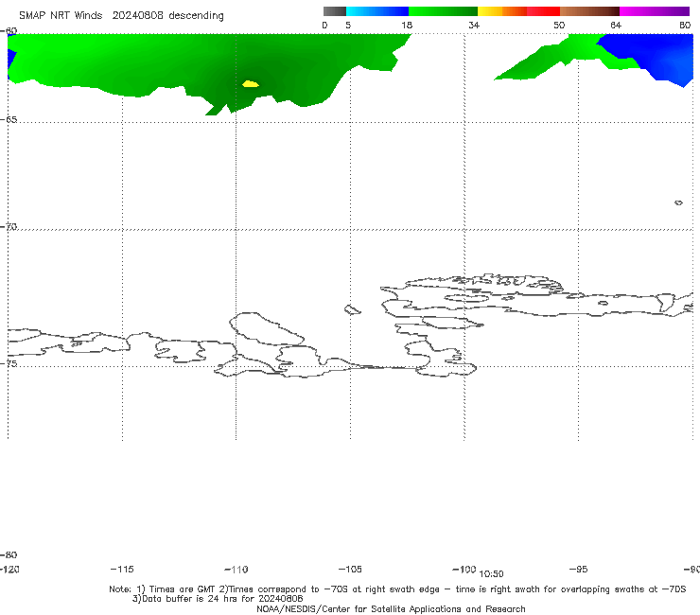Image resolution: width=700 pixels, height=615 pixels.
Task: Click the swath time label 10:50
Action: [x=491, y=574]
